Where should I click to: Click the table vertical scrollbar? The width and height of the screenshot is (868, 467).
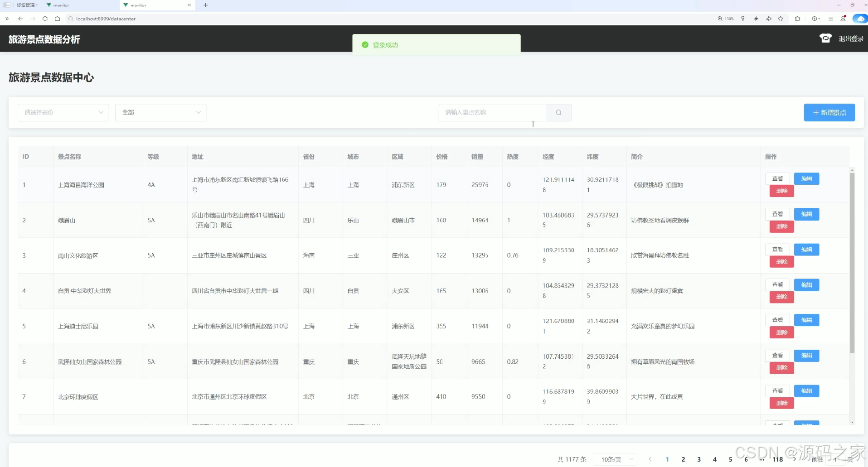tap(852, 263)
